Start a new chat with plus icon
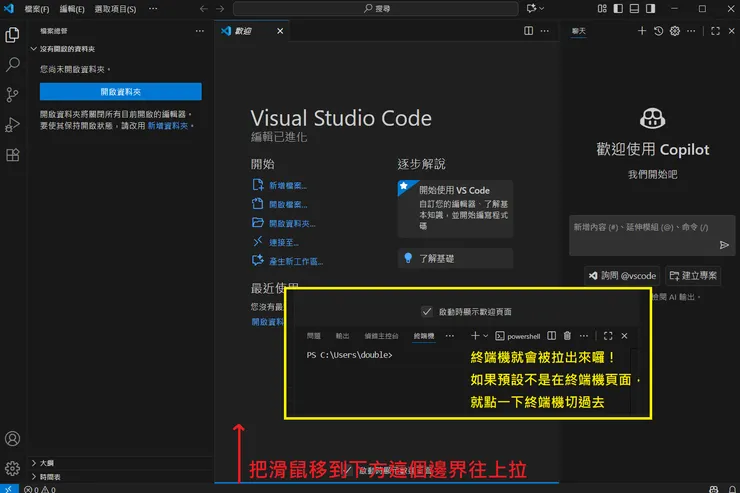The image size is (740, 493). [x=642, y=31]
